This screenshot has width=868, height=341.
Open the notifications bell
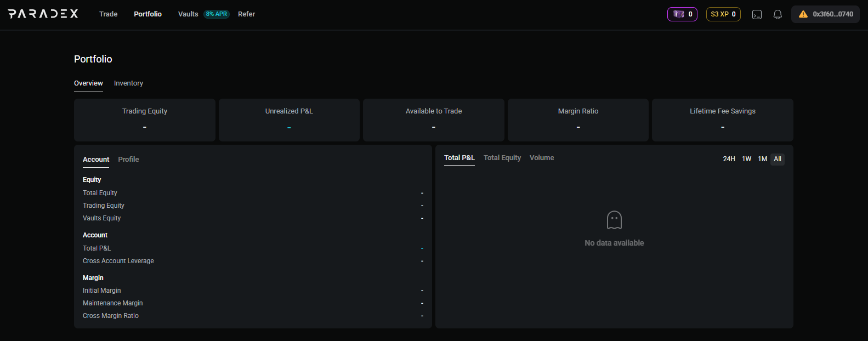[x=778, y=14]
